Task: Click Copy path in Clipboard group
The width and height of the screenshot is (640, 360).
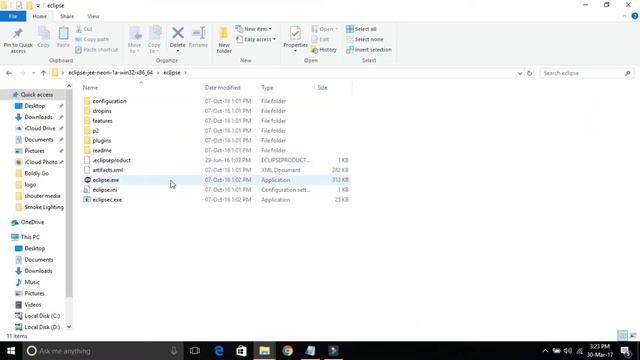Action: pos(92,39)
